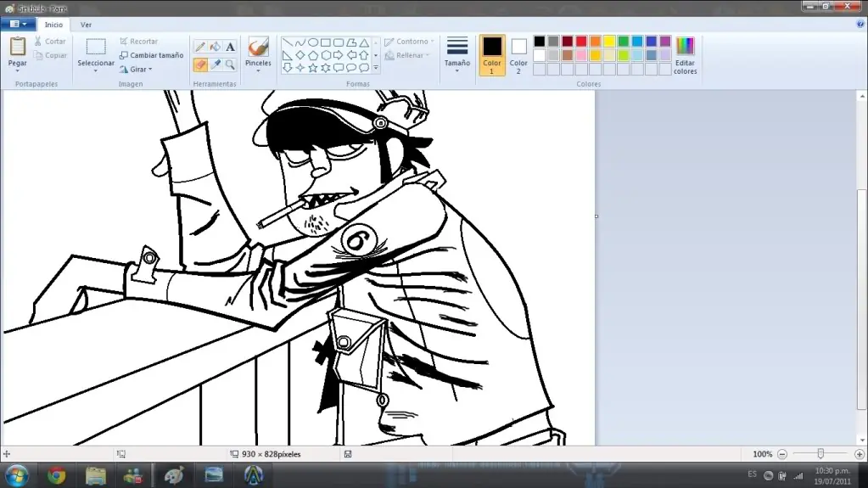
Task: Select the Magnifier tool
Action: pyautogui.click(x=230, y=65)
